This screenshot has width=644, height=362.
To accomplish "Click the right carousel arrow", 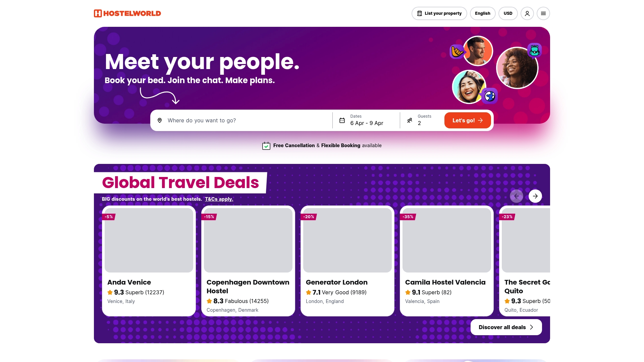I will click(x=535, y=196).
